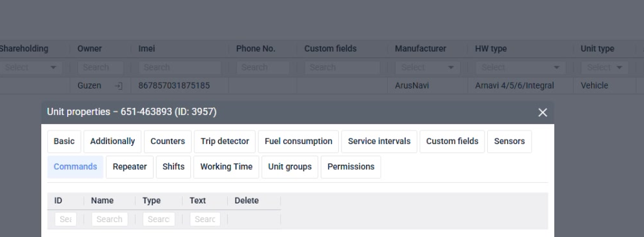Viewport: 644px width, 237px height.
Task: Open the Service intervals tab
Action: point(379,141)
